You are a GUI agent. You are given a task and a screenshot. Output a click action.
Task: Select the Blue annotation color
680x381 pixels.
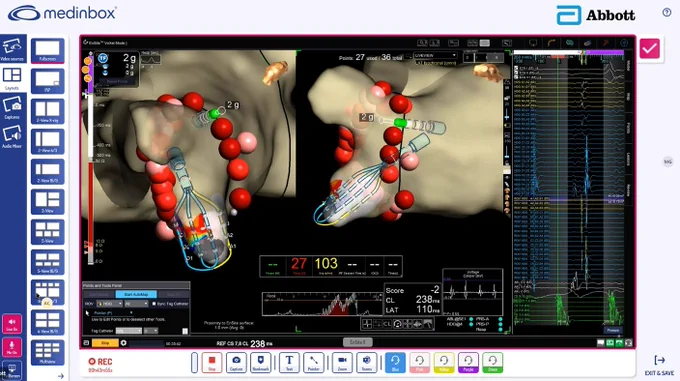[x=395, y=362]
